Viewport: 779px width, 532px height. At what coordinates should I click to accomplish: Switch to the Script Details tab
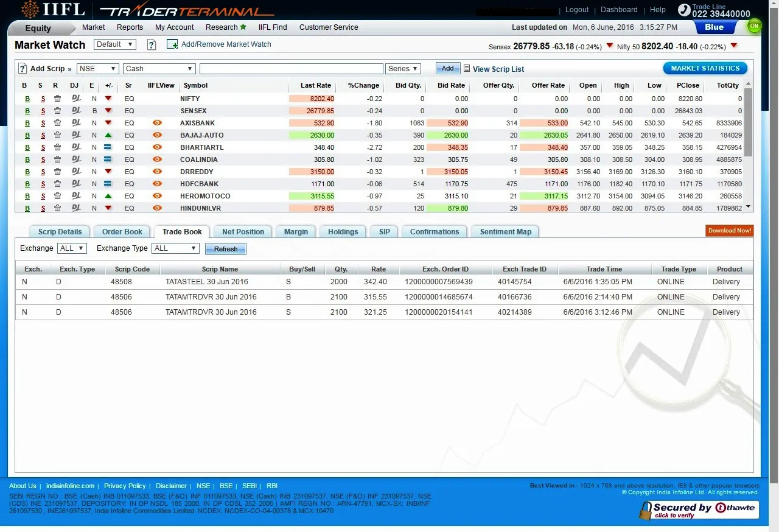[60, 232]
